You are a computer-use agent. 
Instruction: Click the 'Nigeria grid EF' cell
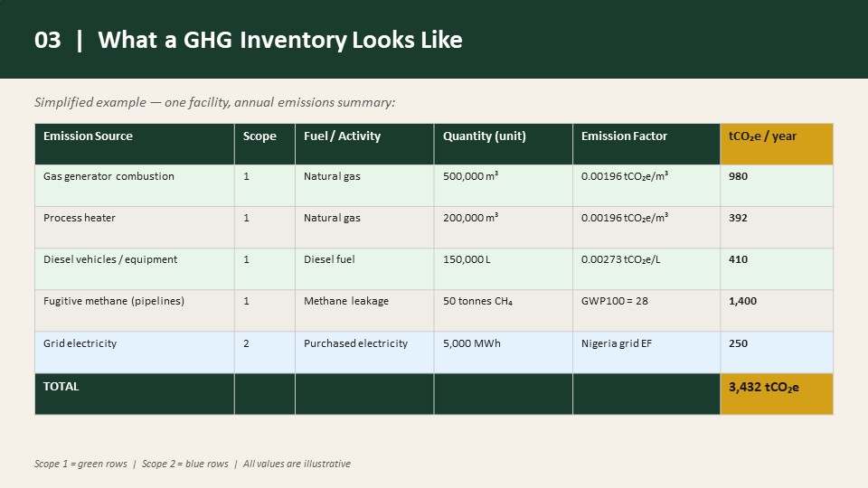[x=646, y=352]
